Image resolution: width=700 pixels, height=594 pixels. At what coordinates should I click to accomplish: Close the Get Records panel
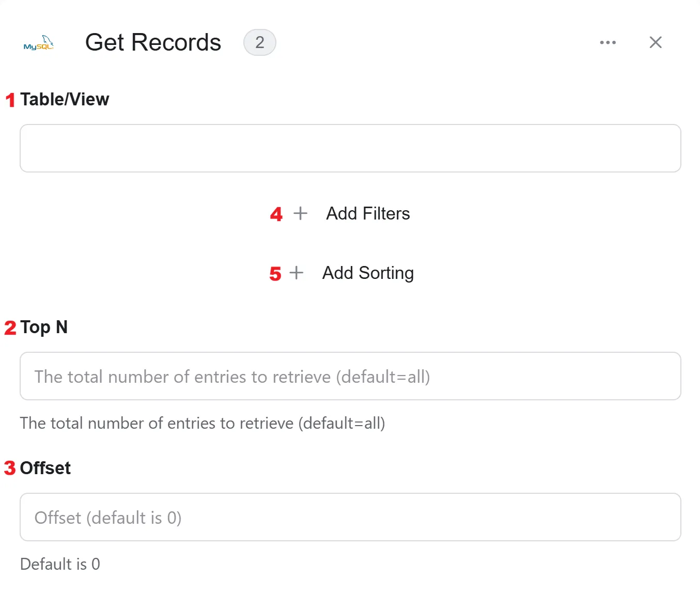tap(656, 42)
